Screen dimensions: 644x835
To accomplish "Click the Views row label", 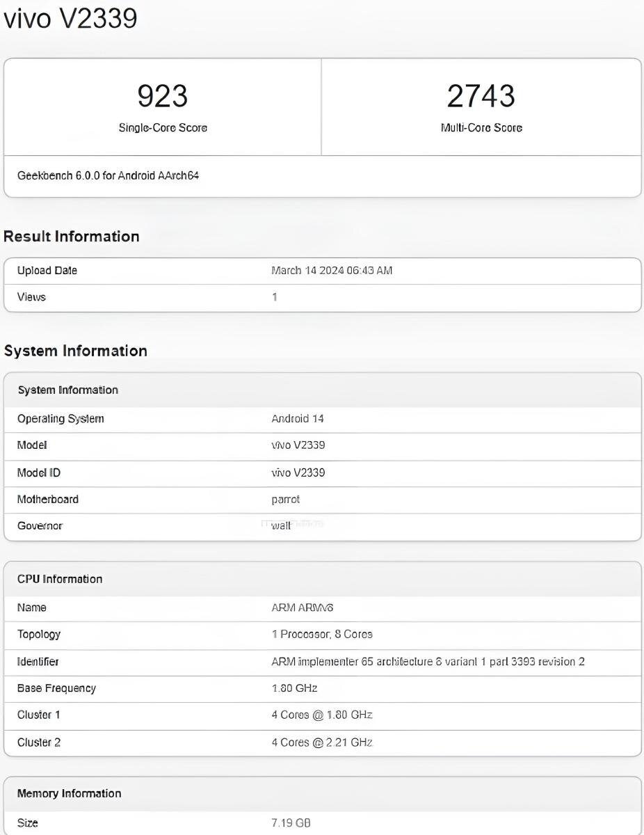I will 31,297.
